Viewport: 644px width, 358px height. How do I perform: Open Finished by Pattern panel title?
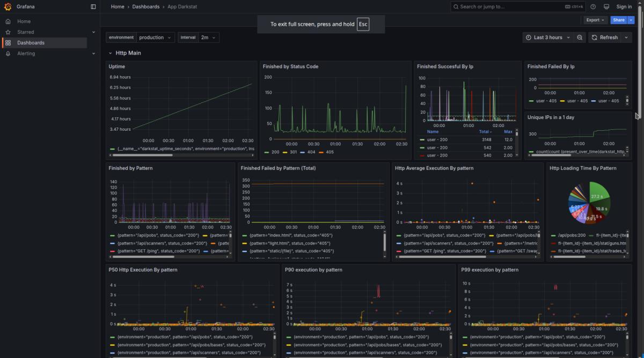click(130, 168)
